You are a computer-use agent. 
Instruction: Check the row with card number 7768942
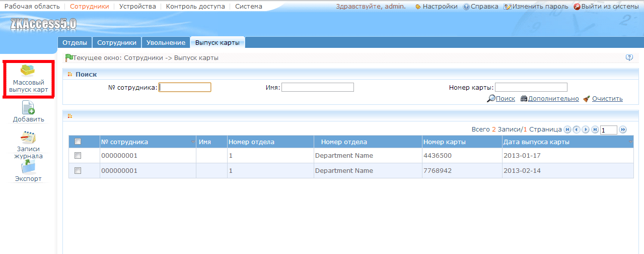pos(78,171)
